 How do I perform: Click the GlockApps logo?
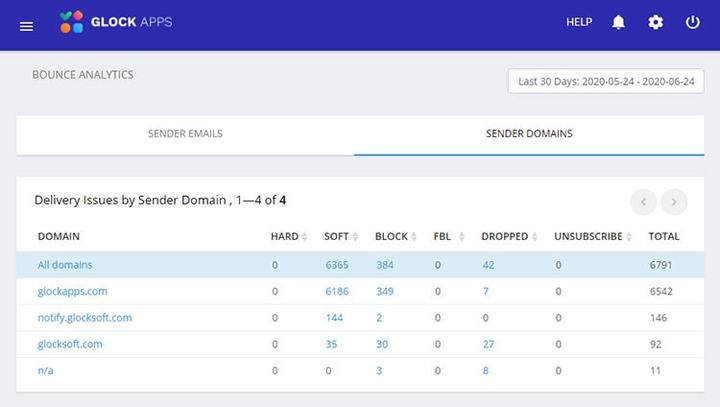(115, 22)
